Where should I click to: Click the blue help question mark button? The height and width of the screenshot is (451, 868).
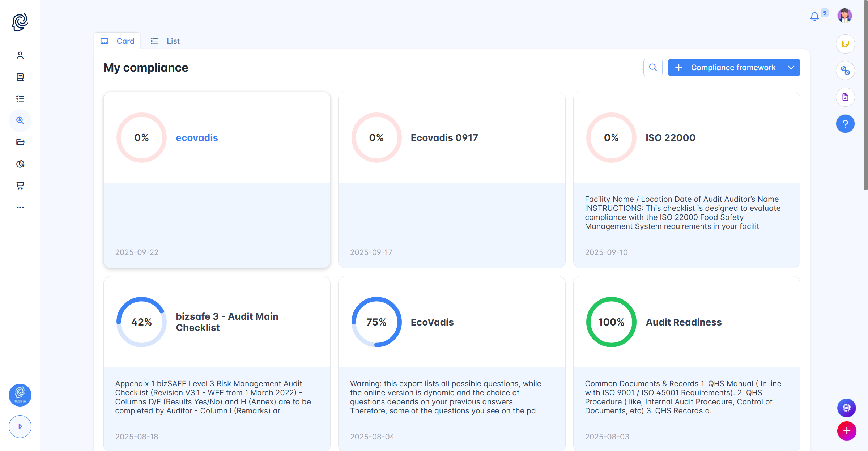pos(845,124)
